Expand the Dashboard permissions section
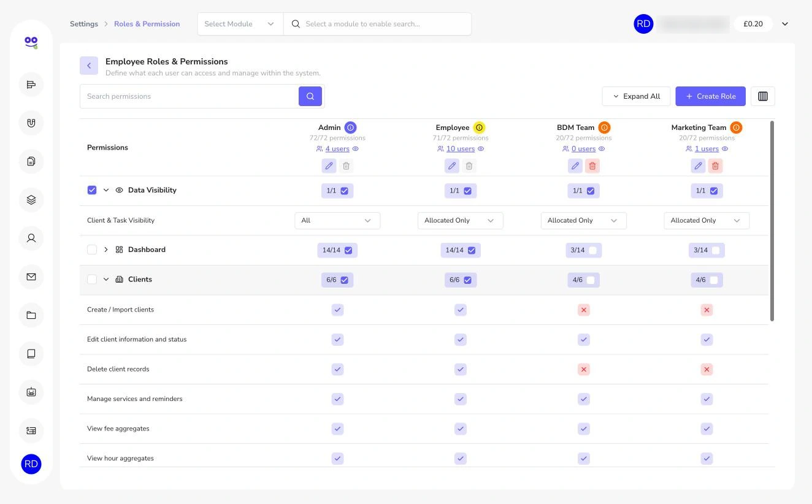This screenshot has height=504, width=812. (x=106, y=250)
